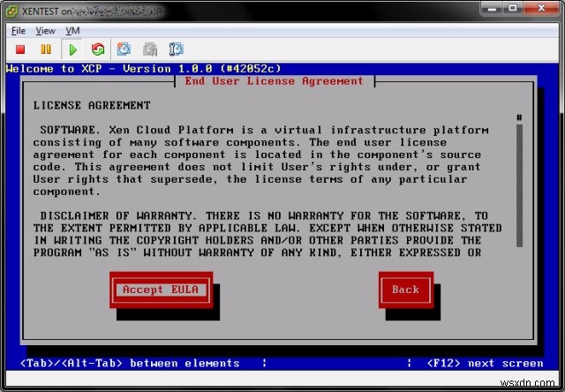Image resolution: width=565 pixels, height=392 pixels.
Task: Stop the VM with the red square icon
Action: (20, 49)
